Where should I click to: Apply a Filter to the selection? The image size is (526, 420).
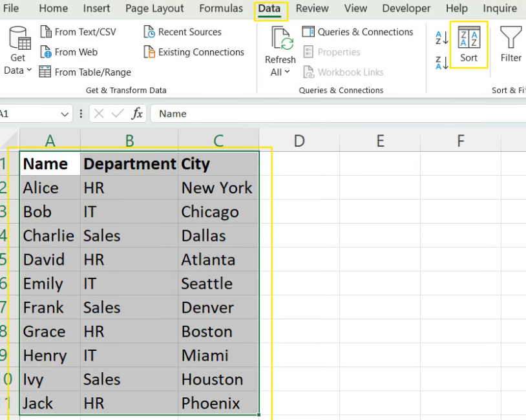tap(510, 45)
